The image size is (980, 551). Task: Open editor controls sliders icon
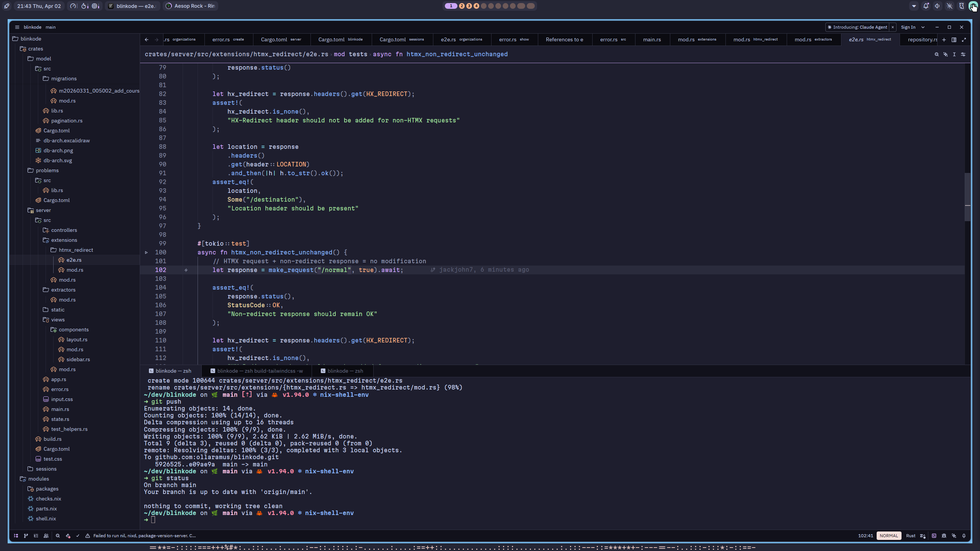click(x=963, y=54)
